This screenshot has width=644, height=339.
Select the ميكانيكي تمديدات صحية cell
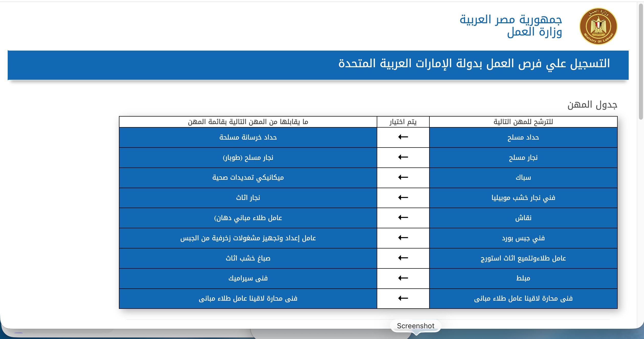pos(248,178)
